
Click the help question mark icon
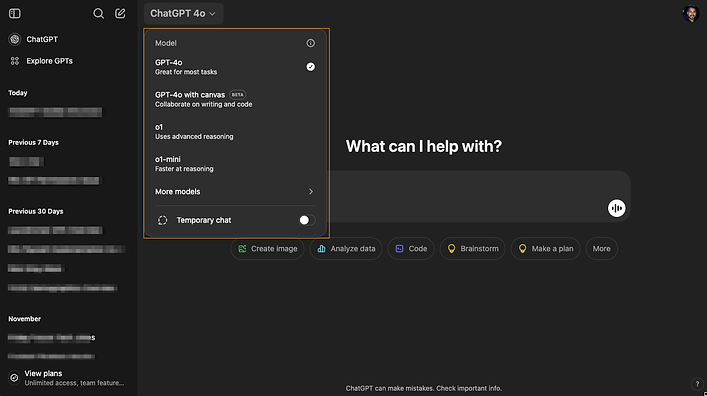697,384
